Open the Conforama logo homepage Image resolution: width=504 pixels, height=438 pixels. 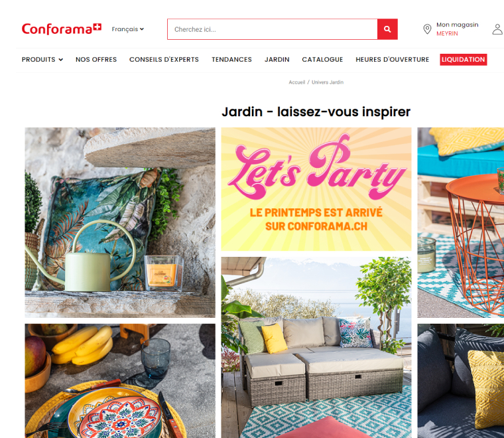(x=62, y=29)
